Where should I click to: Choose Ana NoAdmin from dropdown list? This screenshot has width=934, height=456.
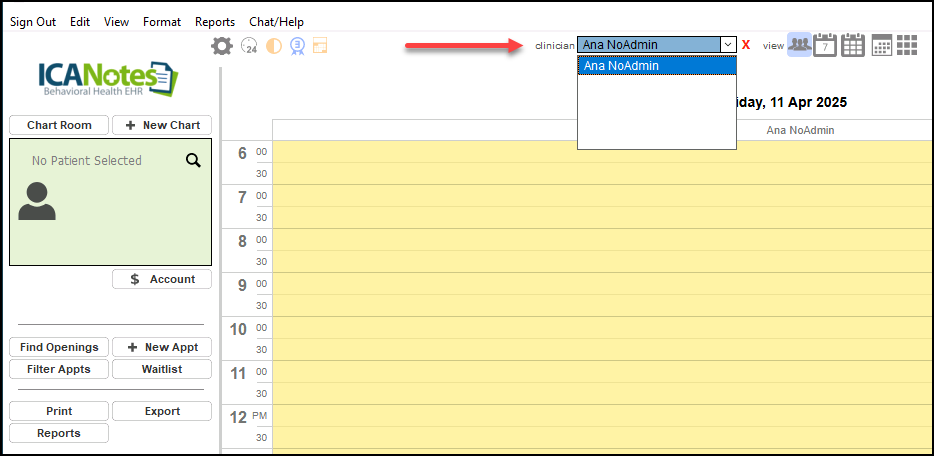coord(656,66)
